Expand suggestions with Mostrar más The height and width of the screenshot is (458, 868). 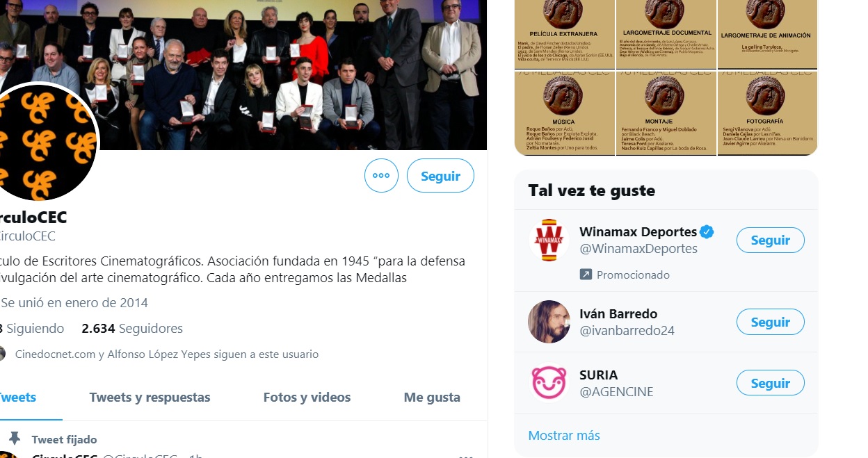(x=564, y=436)
